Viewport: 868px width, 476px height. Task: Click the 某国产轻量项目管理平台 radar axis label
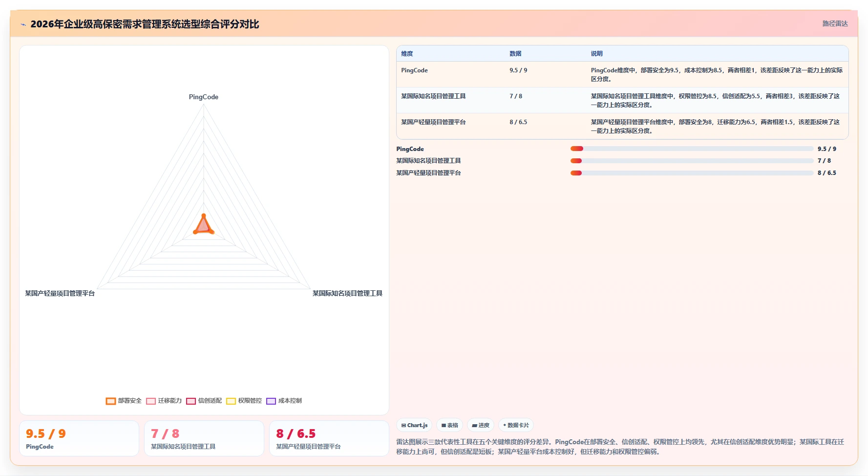pyautogui.click(x=60, y=293)
